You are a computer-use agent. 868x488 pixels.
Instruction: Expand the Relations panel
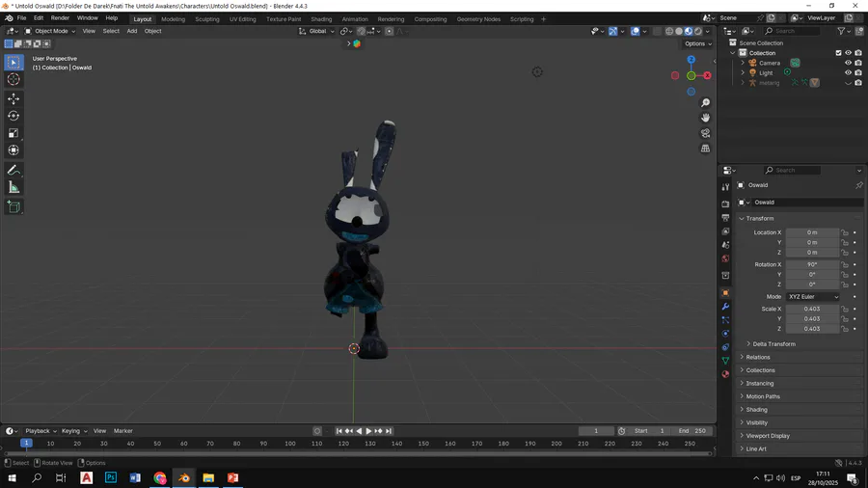[757, 358]
